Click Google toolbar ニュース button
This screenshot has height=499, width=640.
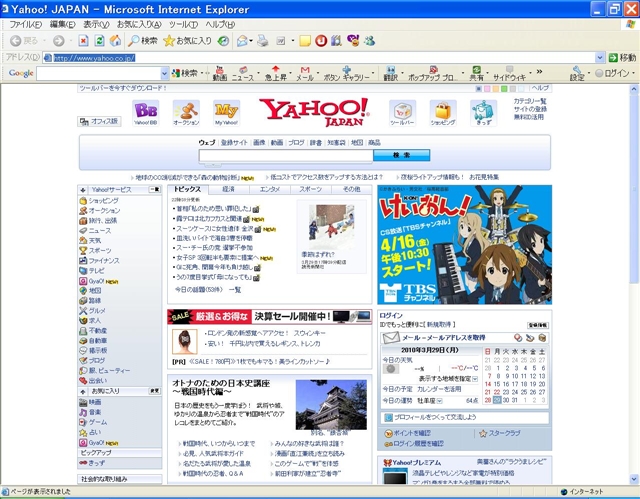[243, 73]
